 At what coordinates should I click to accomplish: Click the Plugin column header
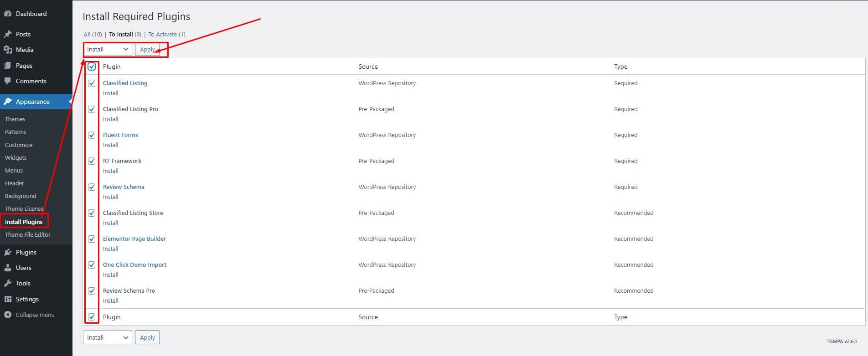(x=112, y=66)
